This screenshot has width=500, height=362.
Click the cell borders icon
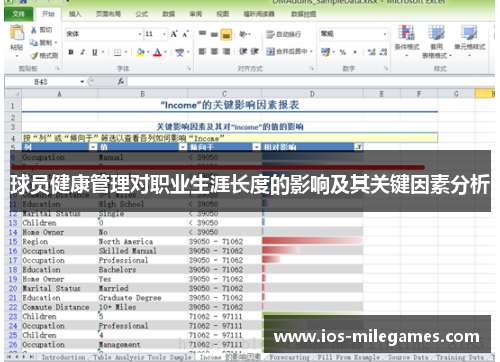point(117,52)
